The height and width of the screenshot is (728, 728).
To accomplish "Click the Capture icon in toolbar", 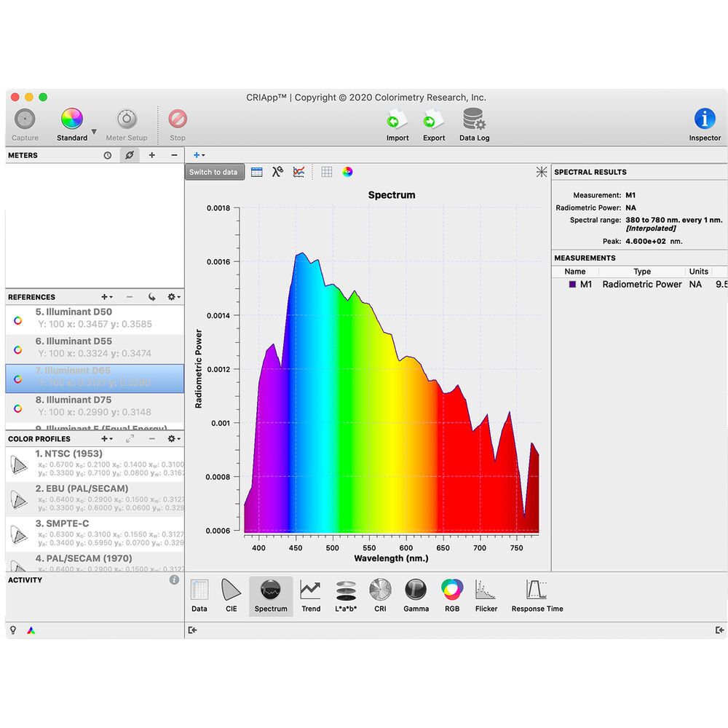I will coord(25,119).
